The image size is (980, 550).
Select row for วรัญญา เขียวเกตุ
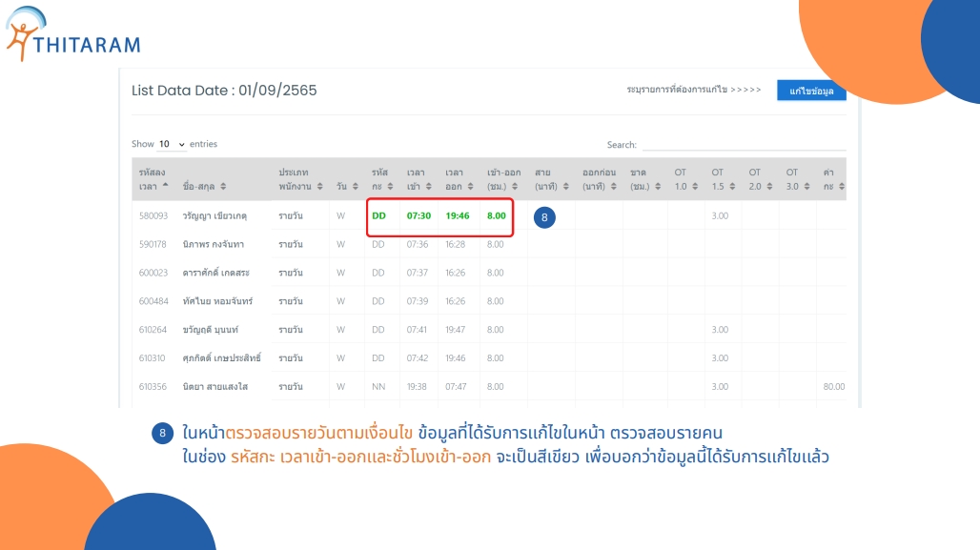coord(216,215)
